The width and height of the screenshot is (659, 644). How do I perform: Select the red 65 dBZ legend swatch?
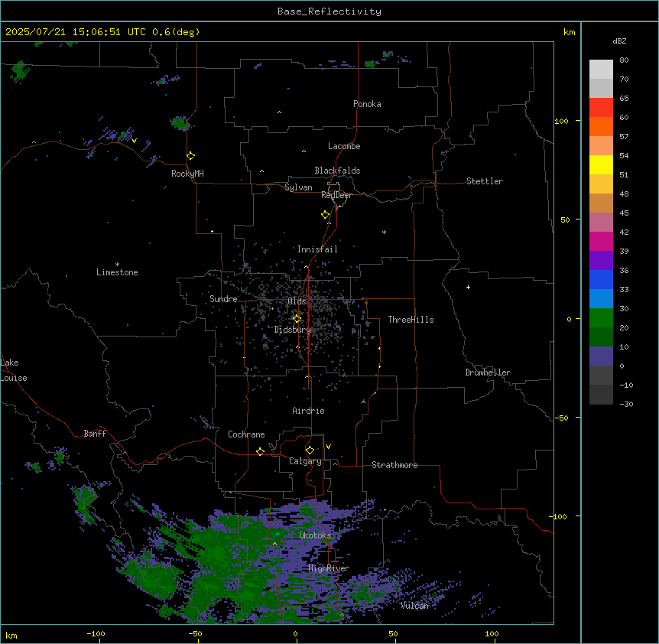point(601,107)
